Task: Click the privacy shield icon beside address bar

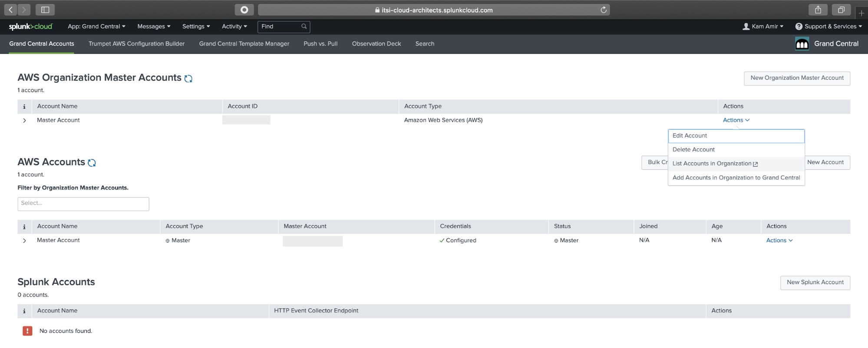Action: tap(244, 10)
